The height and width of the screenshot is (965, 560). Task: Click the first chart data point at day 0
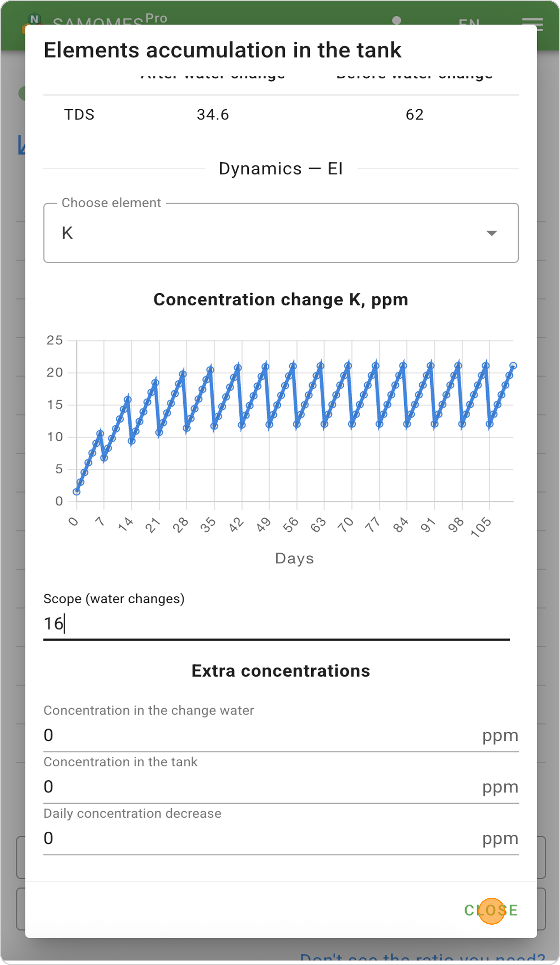pos(76,492)
